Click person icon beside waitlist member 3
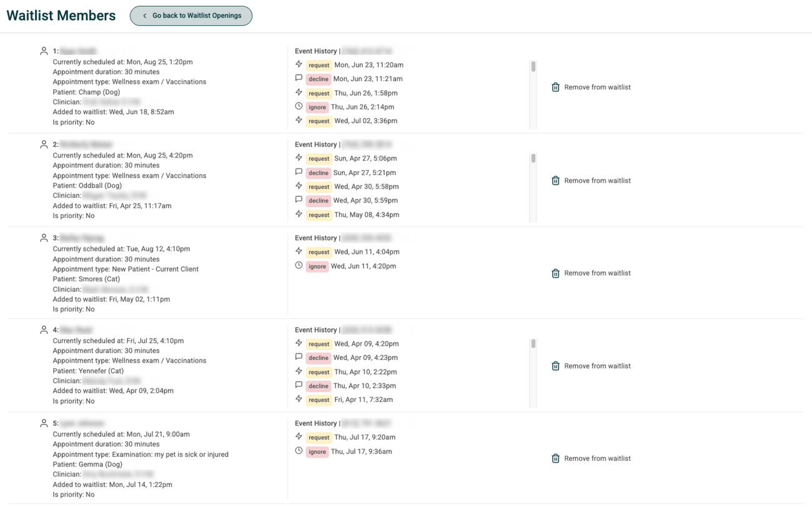812x507 pixels. [44, 238]
